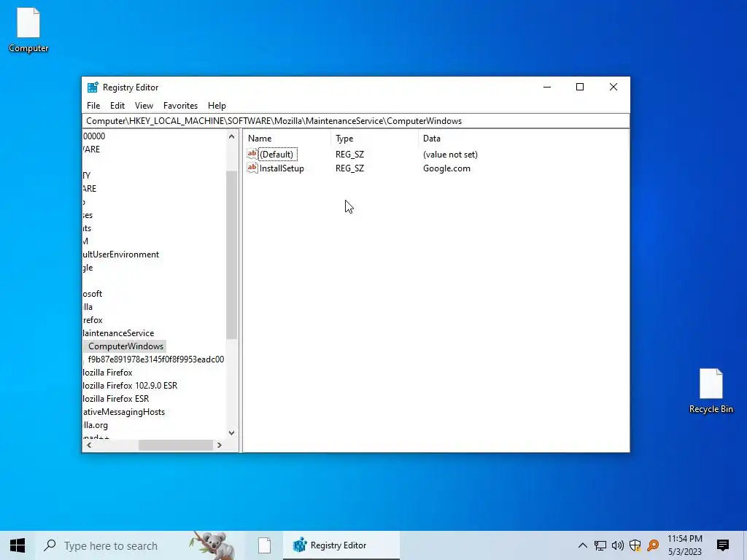Screen dimensions: 747x560
Task: Select the ComputerWindows tree key
Action: click(x=125, y=346)
